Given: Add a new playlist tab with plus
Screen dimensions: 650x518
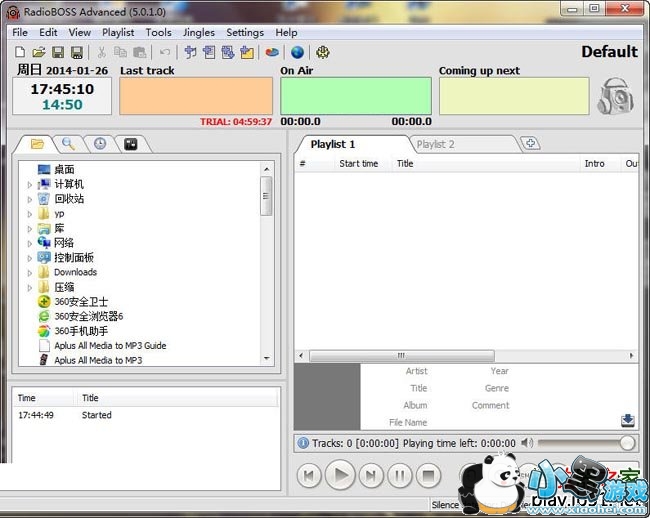Looking at the screenshot, I should coord(531,143).
